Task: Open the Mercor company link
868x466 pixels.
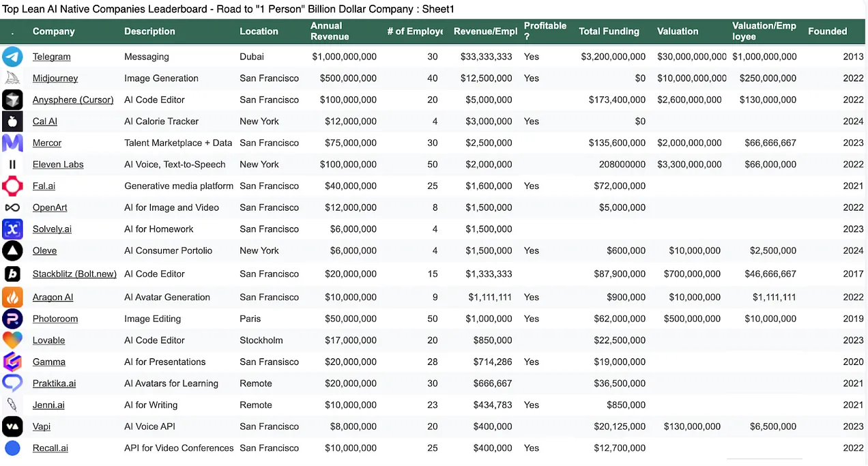Action: [x=47, y=143]
